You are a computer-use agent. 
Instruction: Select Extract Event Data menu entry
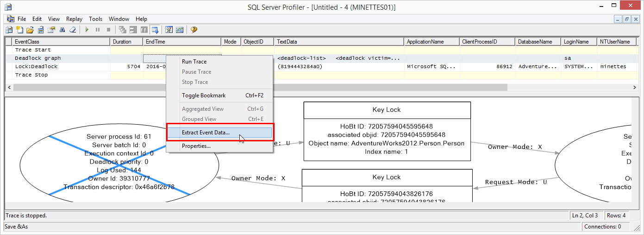[206, 133]
